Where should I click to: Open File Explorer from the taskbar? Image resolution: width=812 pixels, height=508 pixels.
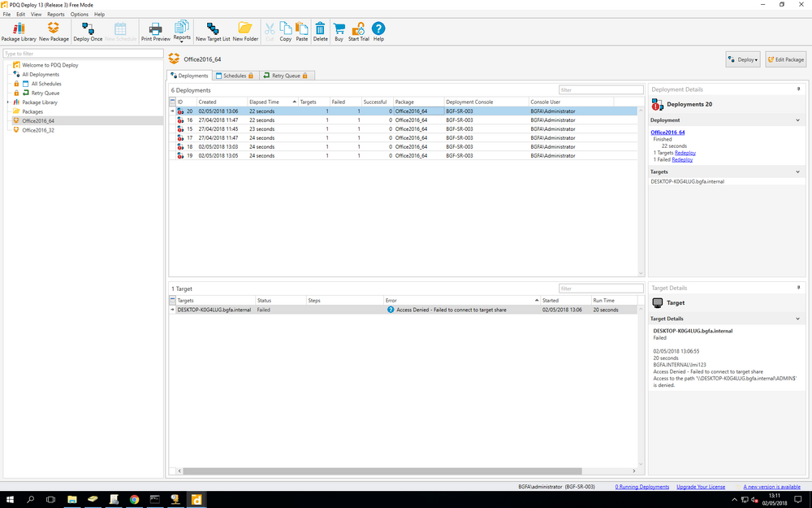(72, 500)
